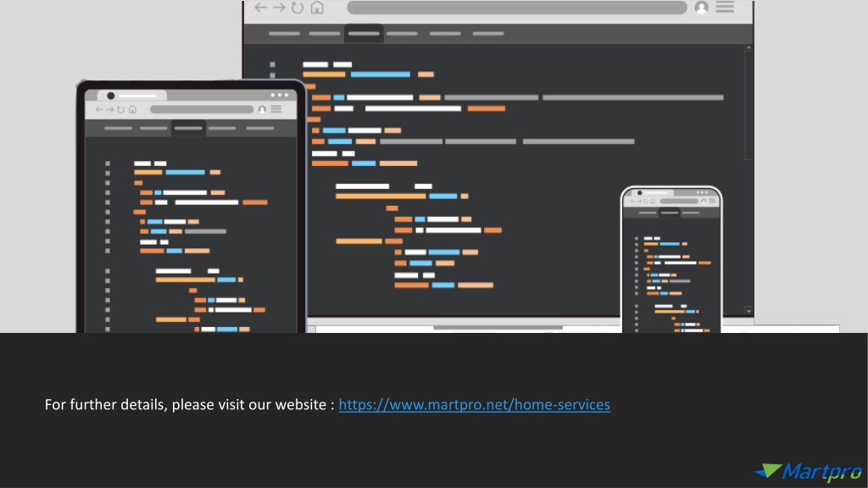Click the address bar in the desktop browser illustration

516,7
